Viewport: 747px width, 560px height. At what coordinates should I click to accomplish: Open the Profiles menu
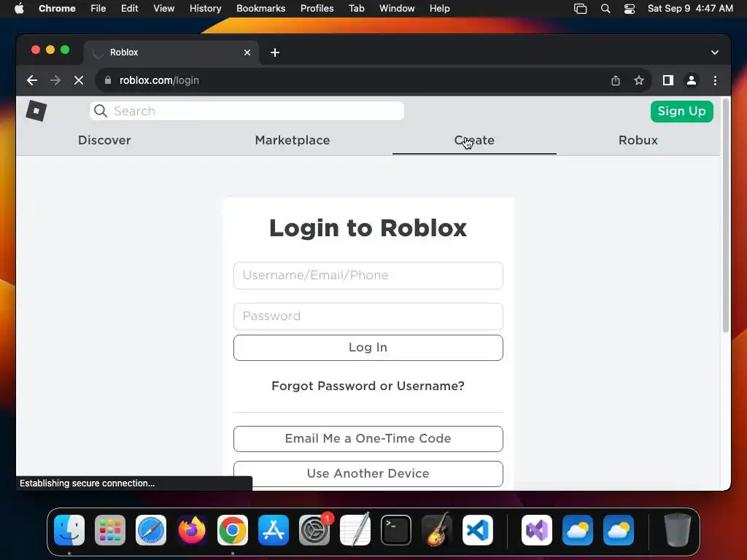tap(317, 9)
